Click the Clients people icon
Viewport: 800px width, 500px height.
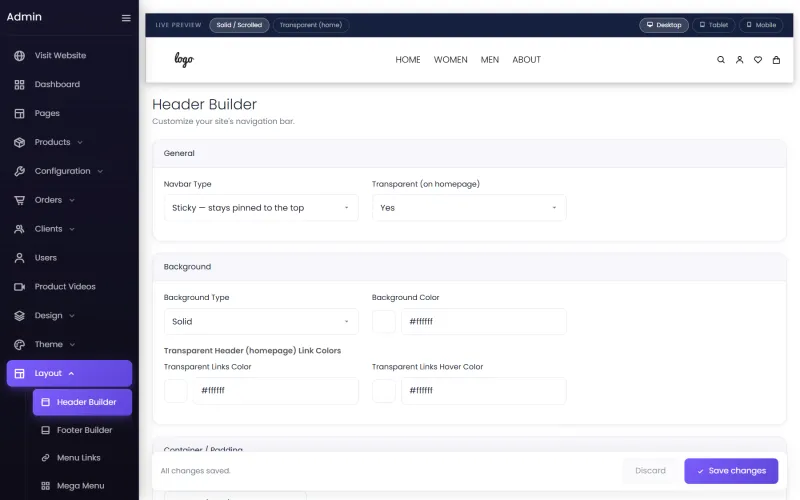[19, 229]
